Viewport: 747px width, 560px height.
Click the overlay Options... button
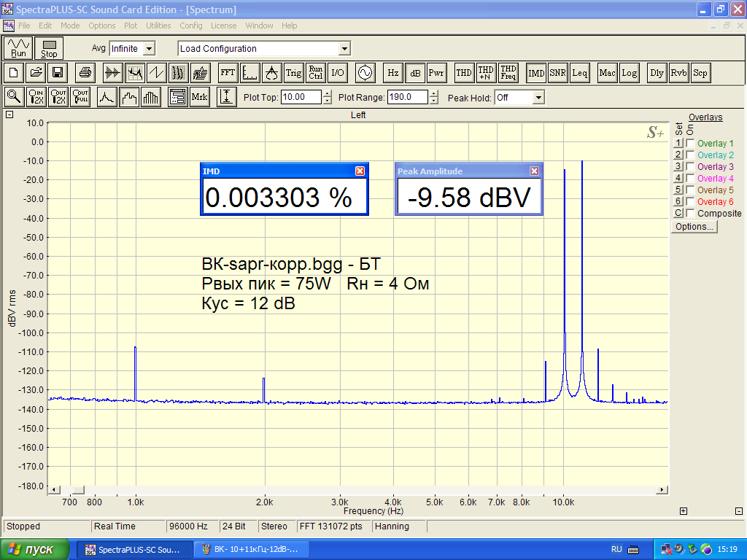(694, 227)
